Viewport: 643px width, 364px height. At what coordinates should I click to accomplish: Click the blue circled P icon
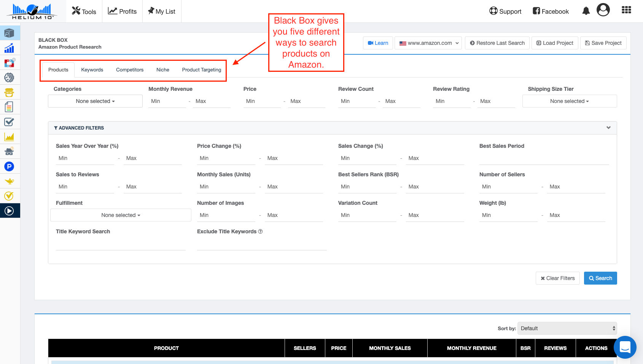coord(9,166)
